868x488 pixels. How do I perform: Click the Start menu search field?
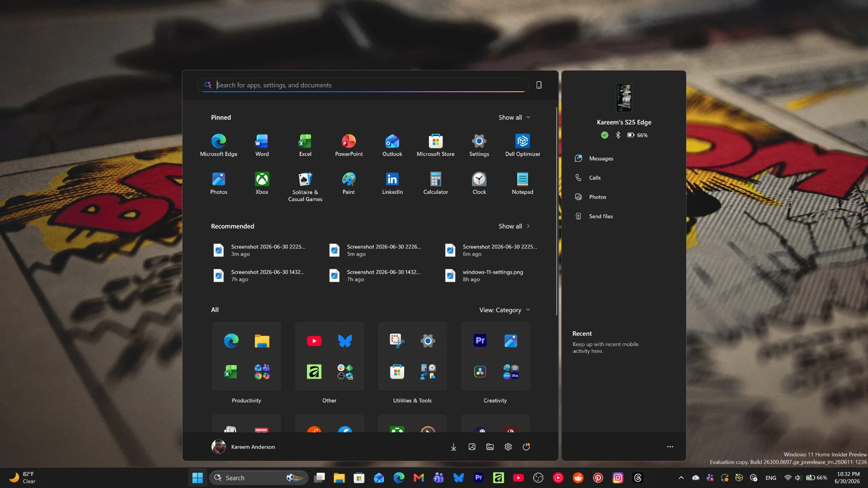pyautogui.click(x=363, y=85)
